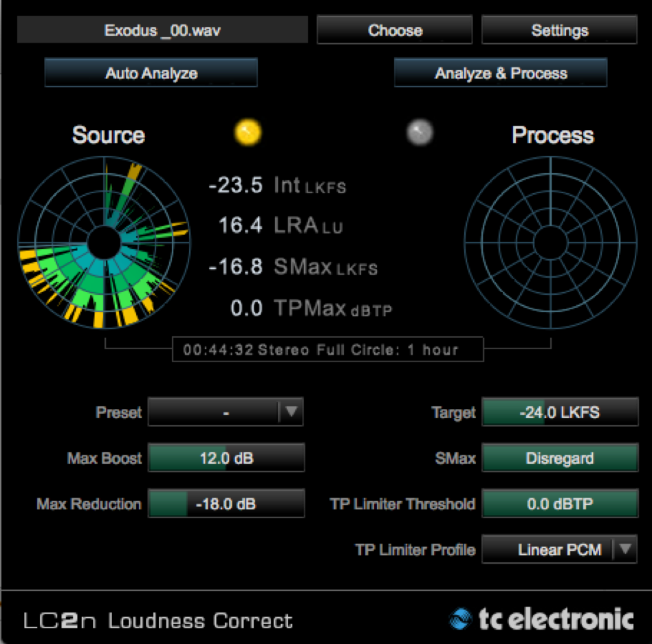
Task: Click the Source loudness radar display
Action: click(x=103, y=242)
